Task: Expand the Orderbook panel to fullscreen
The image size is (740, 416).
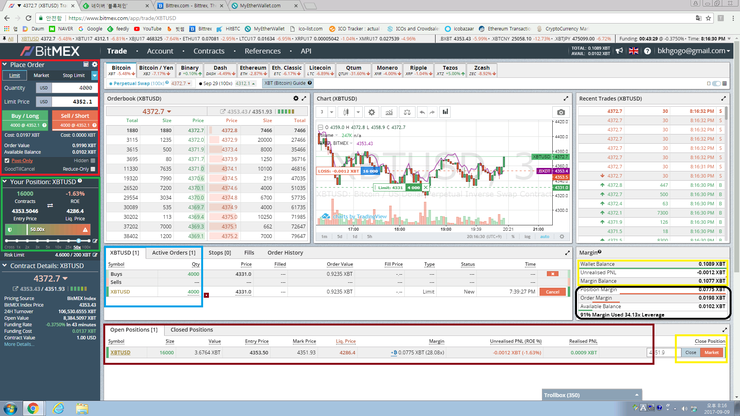Action: click(304, 98)
